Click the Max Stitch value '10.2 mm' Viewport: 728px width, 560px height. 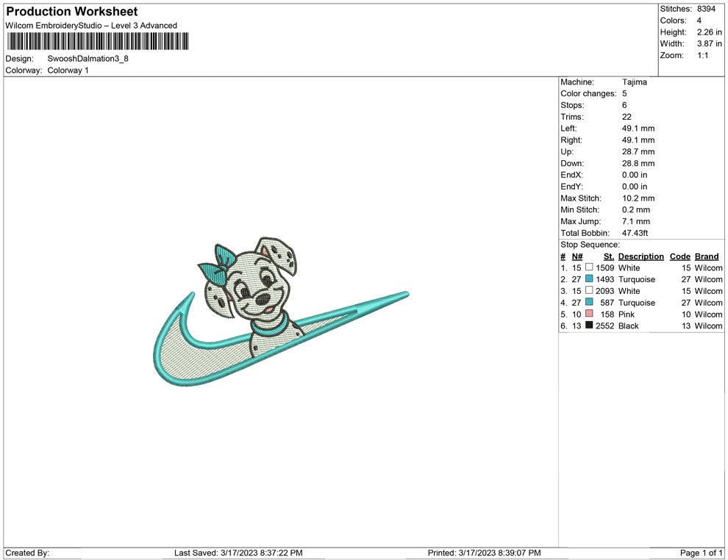tap(638, 198)
